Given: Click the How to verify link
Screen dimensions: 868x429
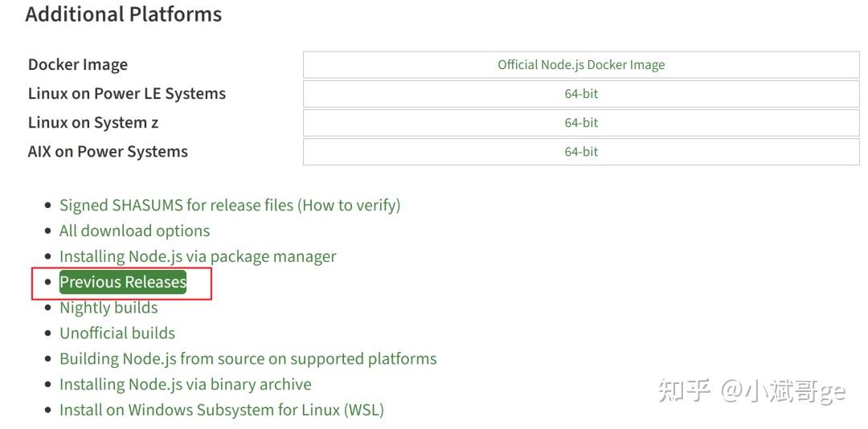Looking at the screenshot, I should 350,205.
